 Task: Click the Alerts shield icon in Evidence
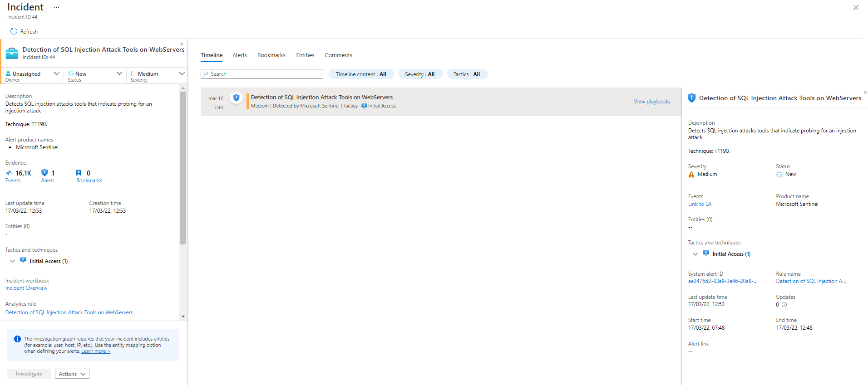coord(44,173)
